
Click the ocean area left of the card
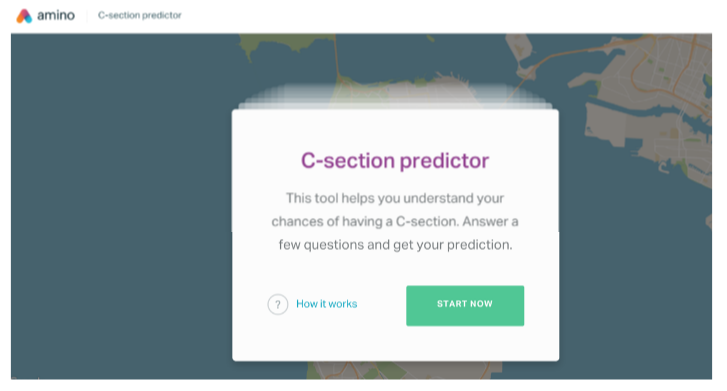point(121,209)
